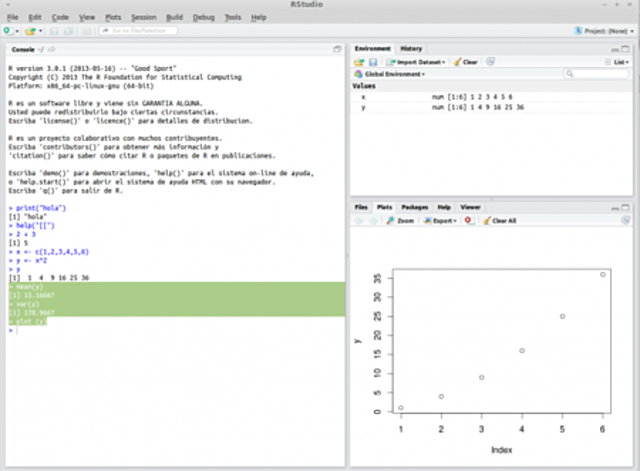Open the Edit menu
Screen dimensions: 640x471
(x=35, y=17)
